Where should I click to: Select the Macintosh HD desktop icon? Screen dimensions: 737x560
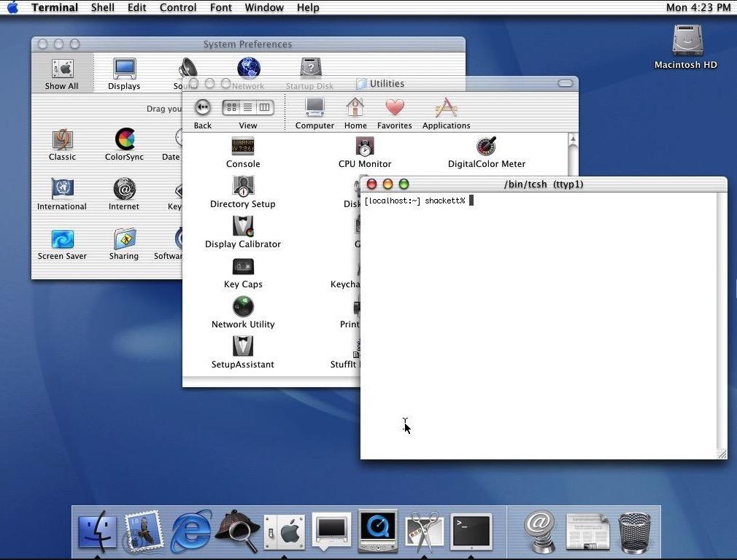(x=686, y=47)
